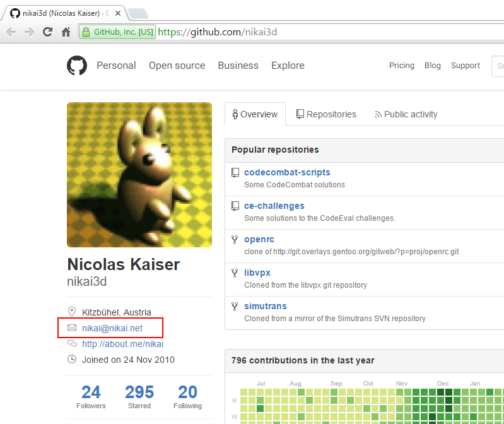Open the Explore navigation link
504x424 pixels.
pos(288,65)
